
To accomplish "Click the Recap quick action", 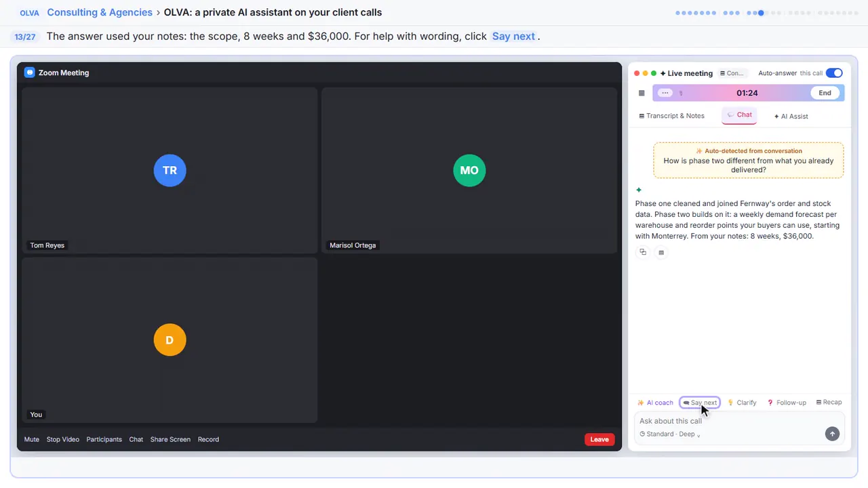I will [x=829, y=403].
